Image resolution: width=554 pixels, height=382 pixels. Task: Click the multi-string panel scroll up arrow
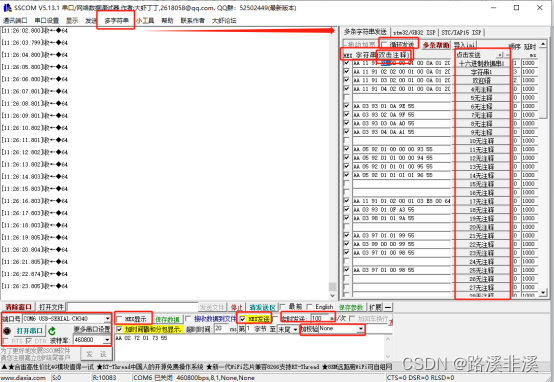click(x=543, y=44)
